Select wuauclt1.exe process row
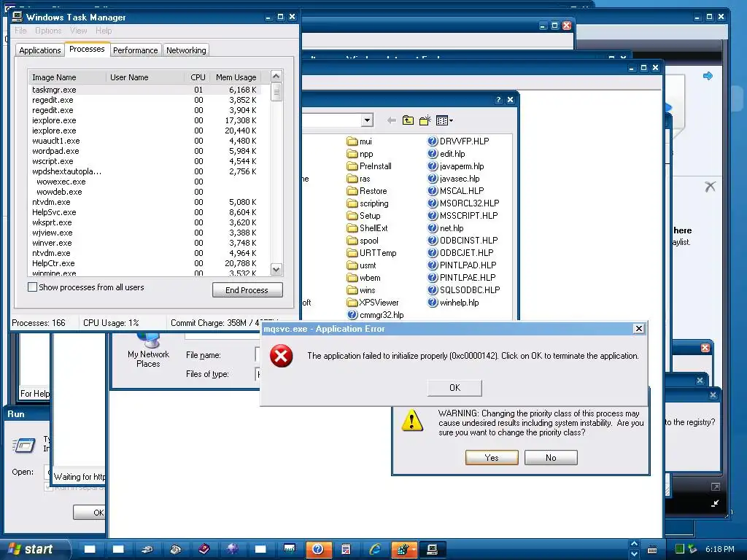The width and height of the screenshot is (747, 560). point(145,141)
